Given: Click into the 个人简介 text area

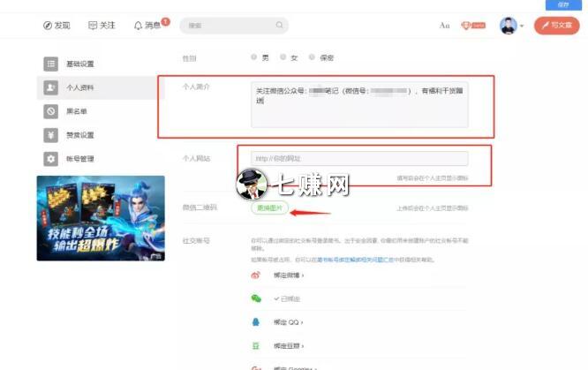Looking at the screenshot, I should coord(359,105).
